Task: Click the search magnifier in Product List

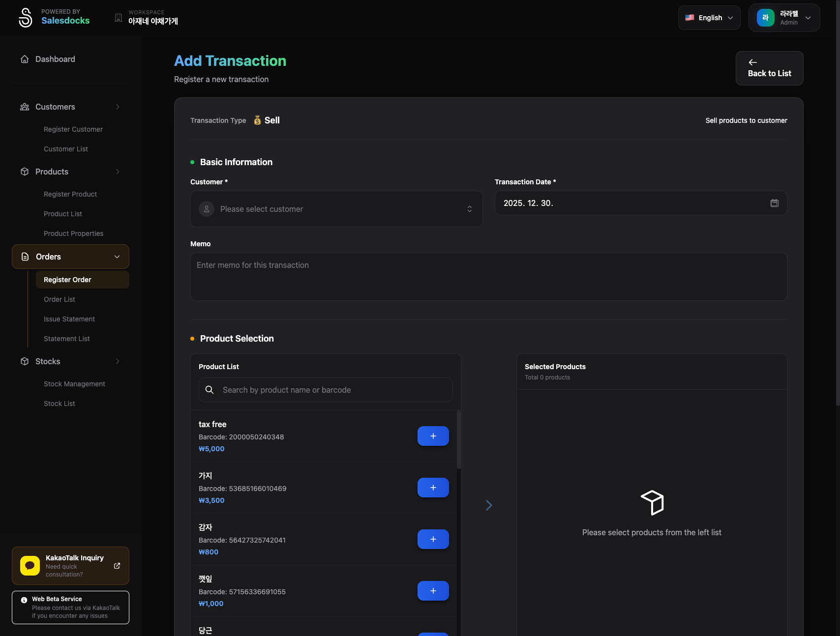Action: pyautogui.click(x=210, y=390)
